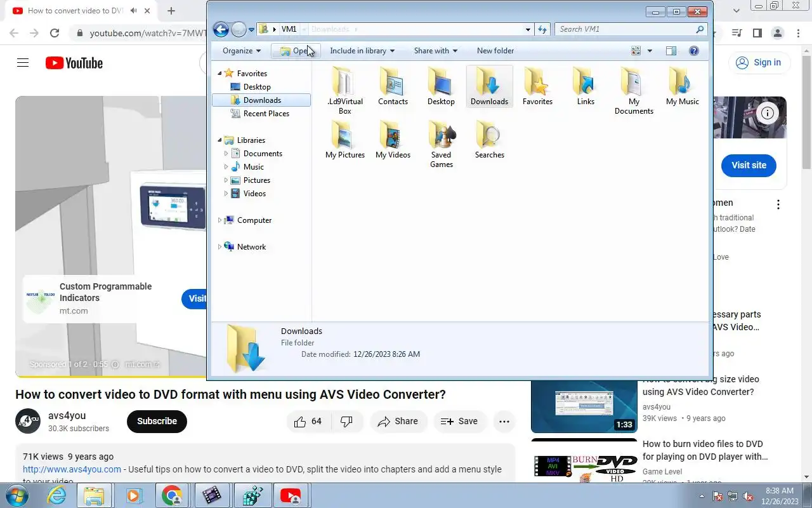
Task: Collapse the Favorites group in navigation pane
Action: (x=220, y=73)
